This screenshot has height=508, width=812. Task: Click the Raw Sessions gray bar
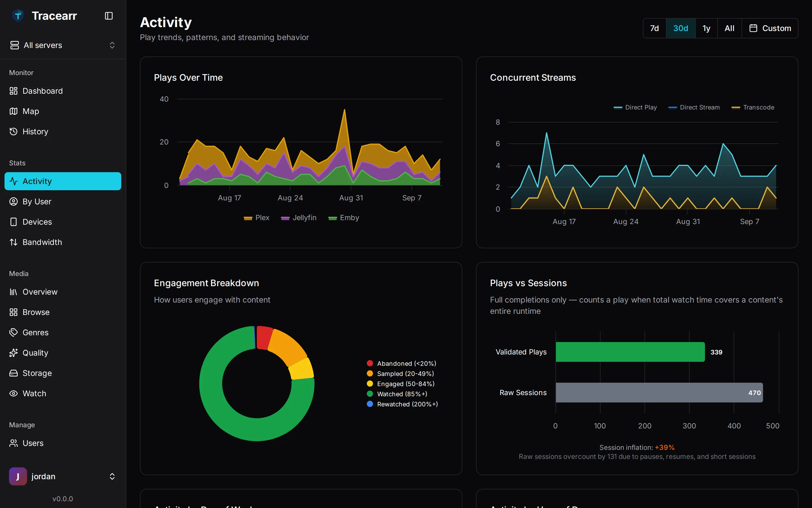659,392
